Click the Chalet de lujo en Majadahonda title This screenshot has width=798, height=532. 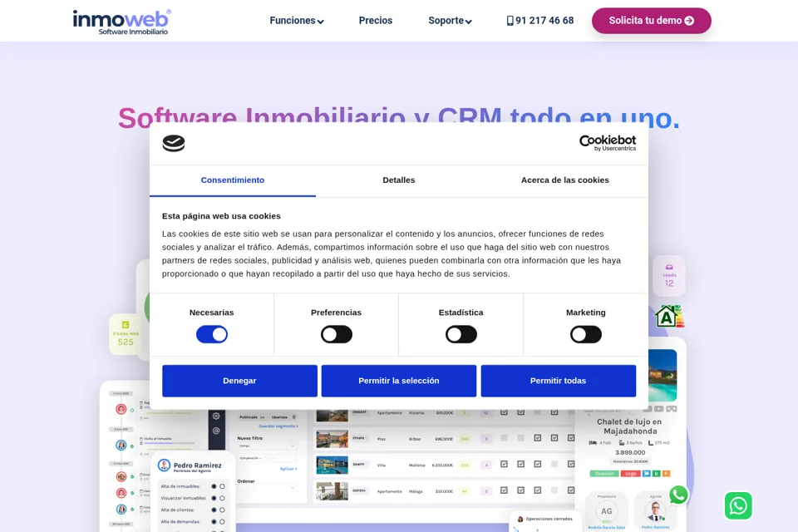629,426
